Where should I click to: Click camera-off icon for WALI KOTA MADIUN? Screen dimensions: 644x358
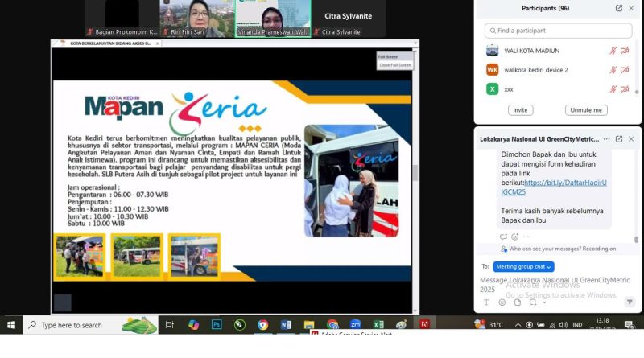pos(625,51)
